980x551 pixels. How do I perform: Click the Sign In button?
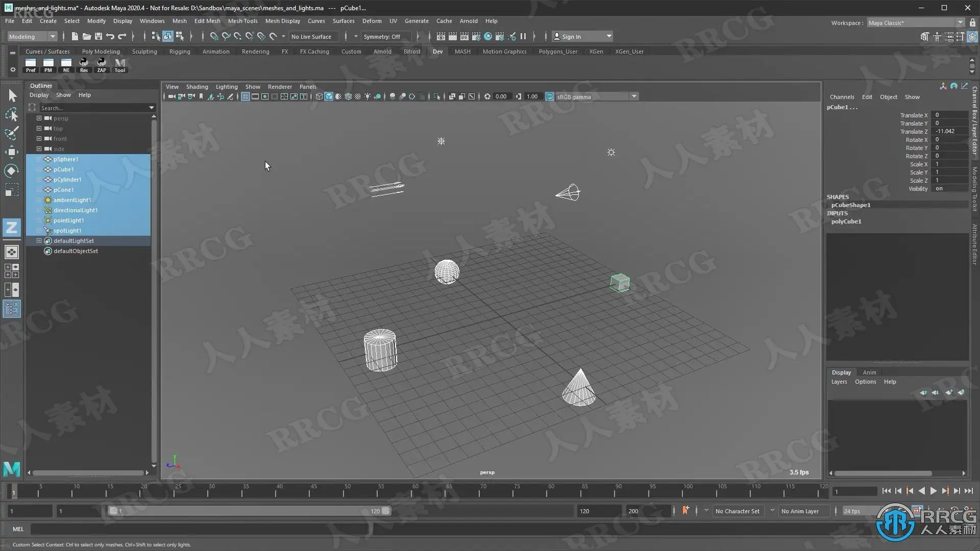pos(571,36)
